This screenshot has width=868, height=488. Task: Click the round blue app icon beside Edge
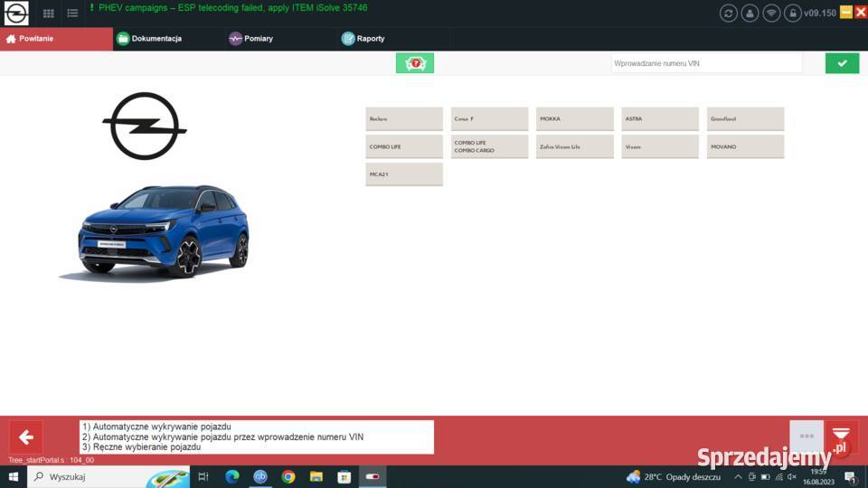260,476
